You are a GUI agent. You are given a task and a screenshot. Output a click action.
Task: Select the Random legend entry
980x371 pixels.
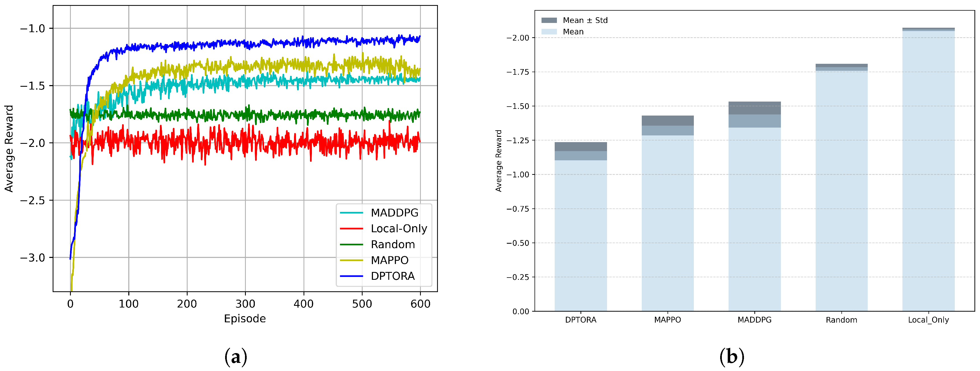pyautogui.click(x=393, y=245)
